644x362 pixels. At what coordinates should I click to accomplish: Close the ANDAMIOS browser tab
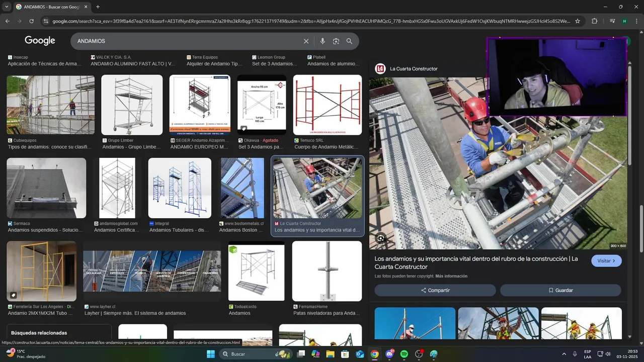[x=86, y=7]
